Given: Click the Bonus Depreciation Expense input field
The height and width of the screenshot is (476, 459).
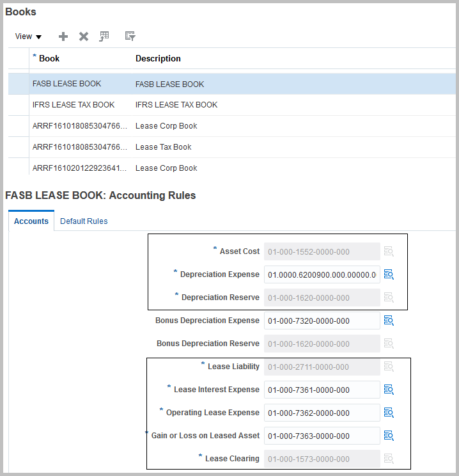Looking at the screenshot, I should (322, 321).
